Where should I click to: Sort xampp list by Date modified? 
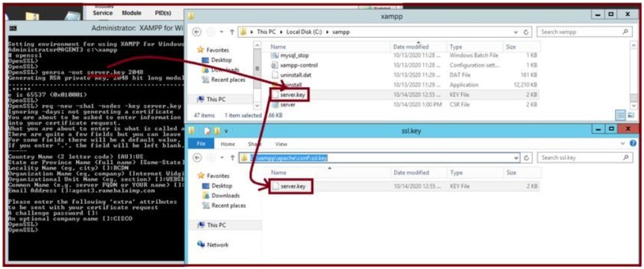tap(410, 47)
